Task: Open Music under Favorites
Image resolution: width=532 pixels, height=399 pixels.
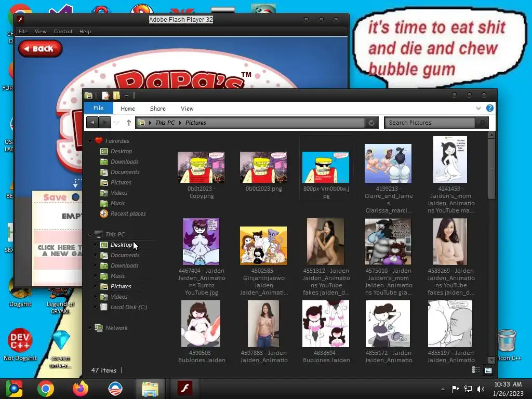Action: (118, 203)
